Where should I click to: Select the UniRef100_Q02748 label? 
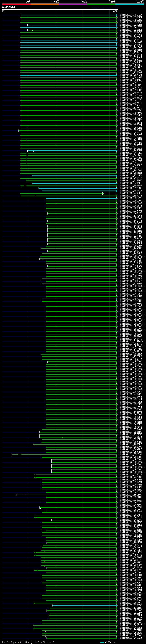pyautogui.click(x=131, y=251)
